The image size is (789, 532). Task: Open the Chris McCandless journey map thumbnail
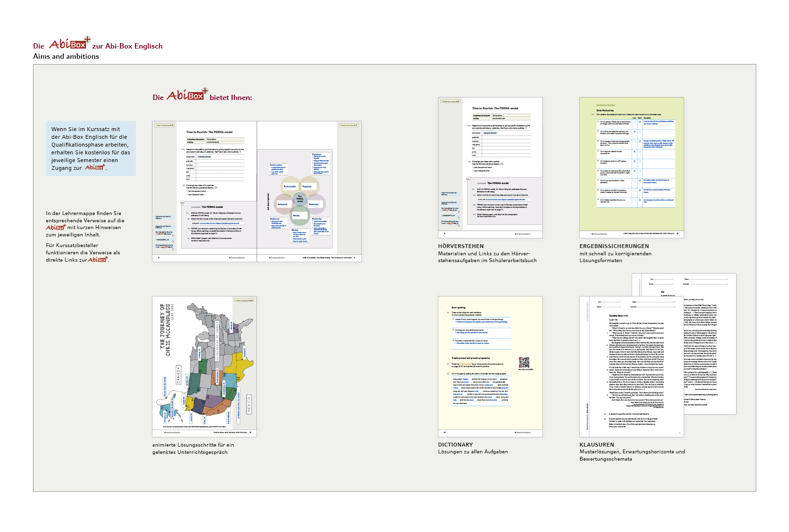pyautogui.click(x=204, y=366)
